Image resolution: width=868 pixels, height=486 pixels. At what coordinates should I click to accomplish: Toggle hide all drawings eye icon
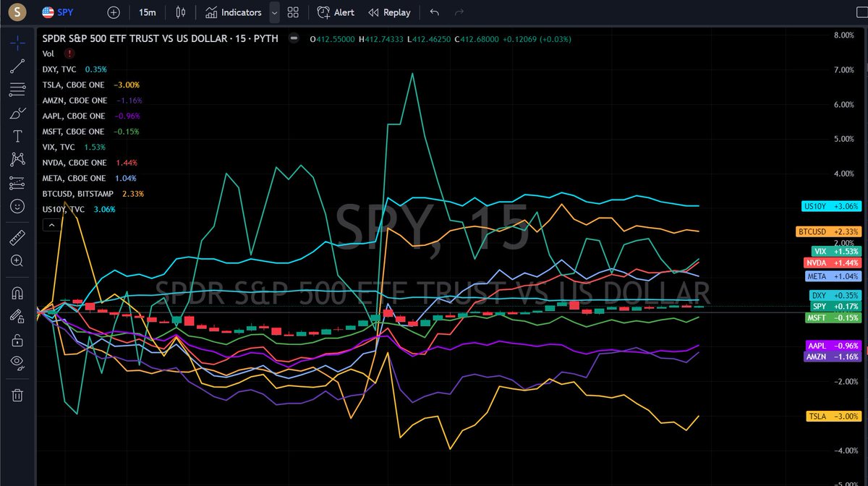coord(18,362)
